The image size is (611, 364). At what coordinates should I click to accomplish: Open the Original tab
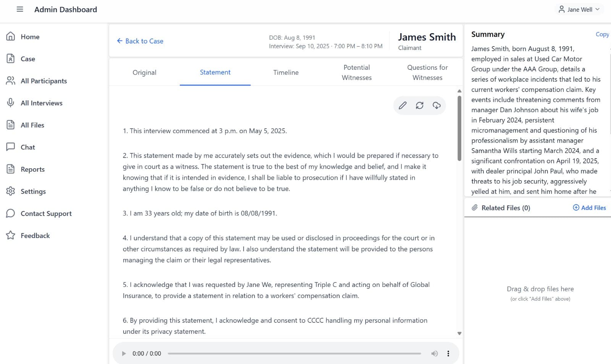[x=144, y=72]
